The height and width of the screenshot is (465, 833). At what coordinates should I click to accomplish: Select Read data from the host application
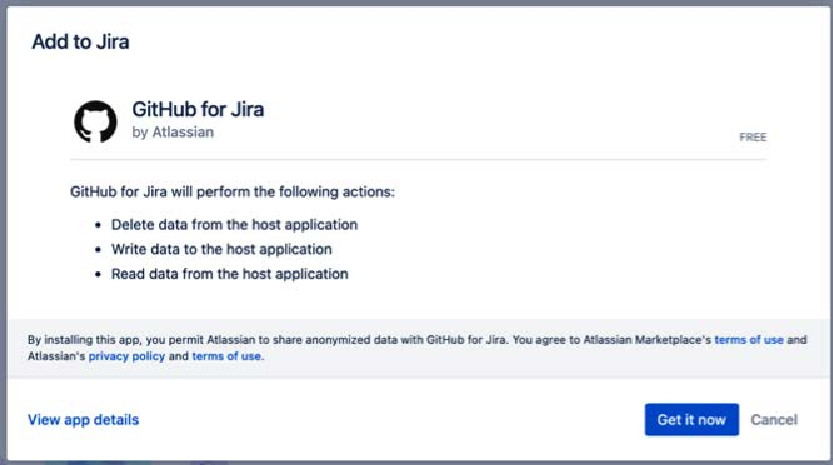click(230, 274)
